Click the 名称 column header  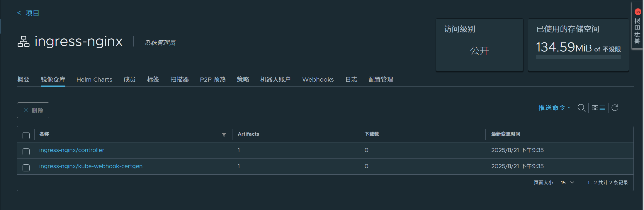44,134
